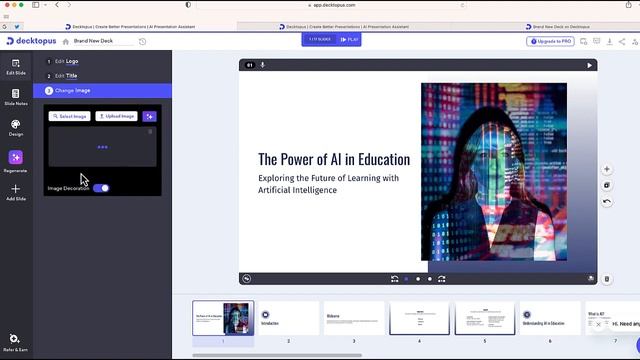Viewport: 640px width, 360px height.
Task: Play the slide with top-right play arrow
Action: click(589, 65)
